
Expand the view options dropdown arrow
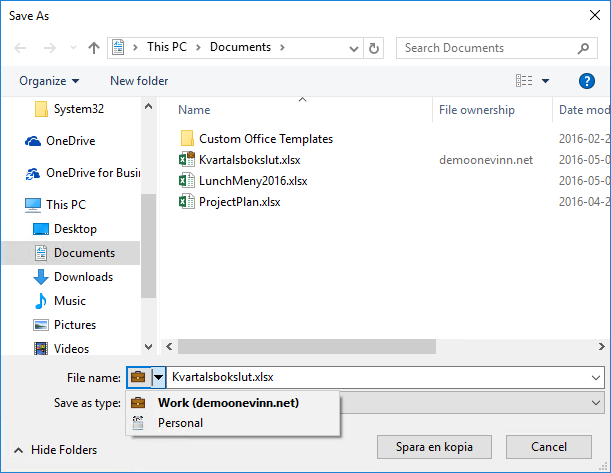(546, 81)
